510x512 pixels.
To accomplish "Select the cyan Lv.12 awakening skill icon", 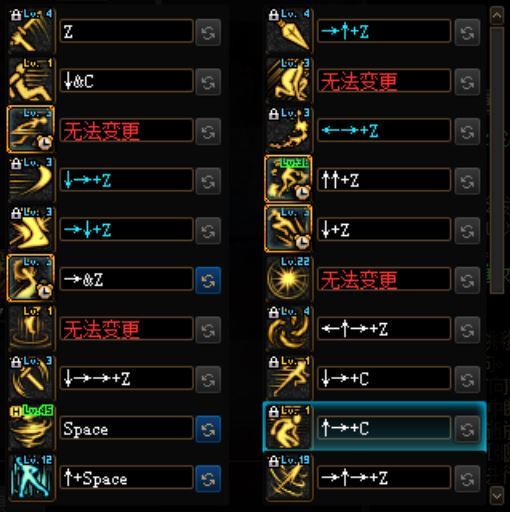I will (x=31, y=478).
